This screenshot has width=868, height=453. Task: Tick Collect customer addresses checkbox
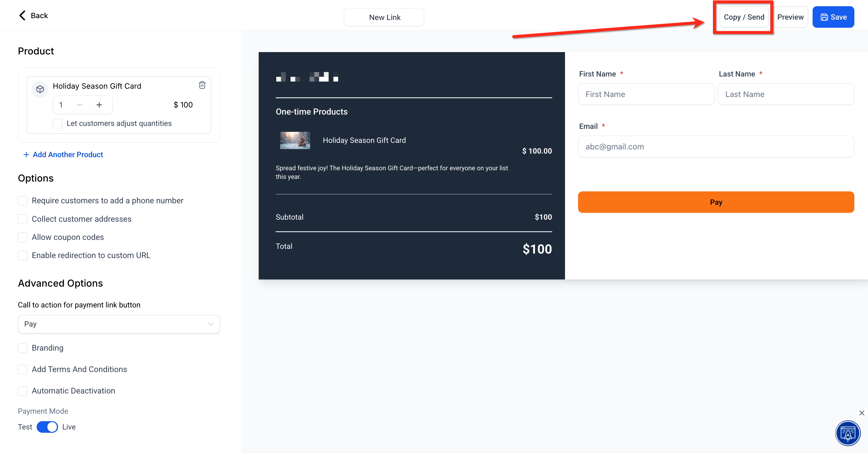pyautogui.click(x=23, y=219)
